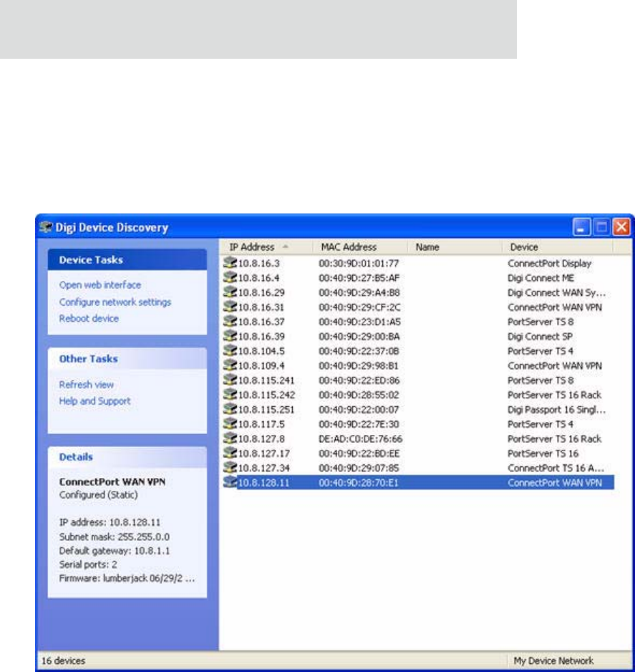Open web interface of selected device

[100, 285]
